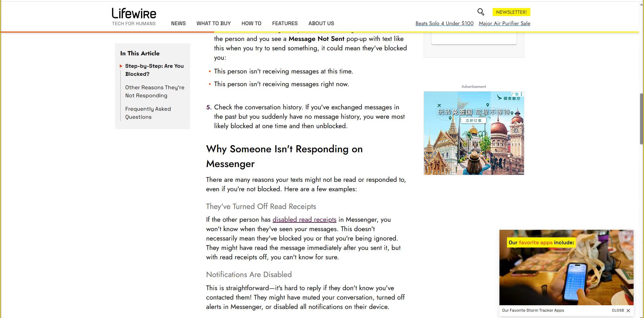Click the yellow NEWSLETTER! button

point(511,12)
